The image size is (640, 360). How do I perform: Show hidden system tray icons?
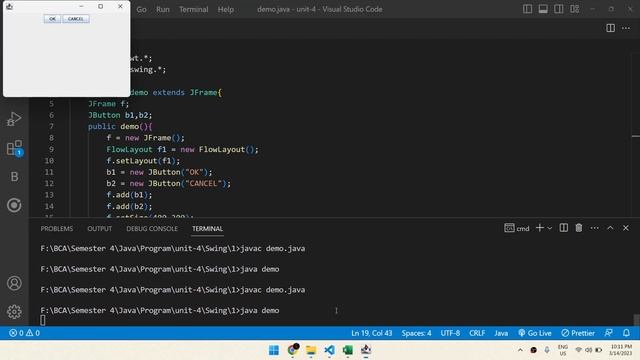pos(520,350)
